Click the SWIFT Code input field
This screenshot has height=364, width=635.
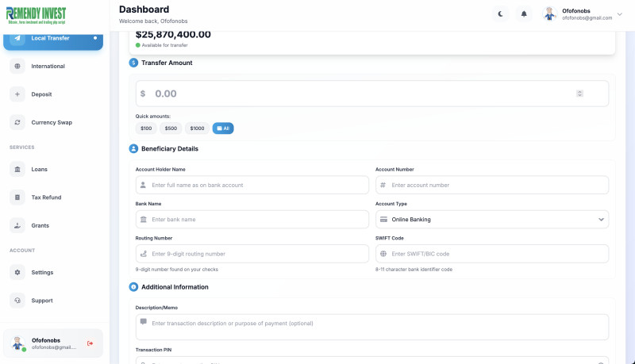[x=491, y=254]
